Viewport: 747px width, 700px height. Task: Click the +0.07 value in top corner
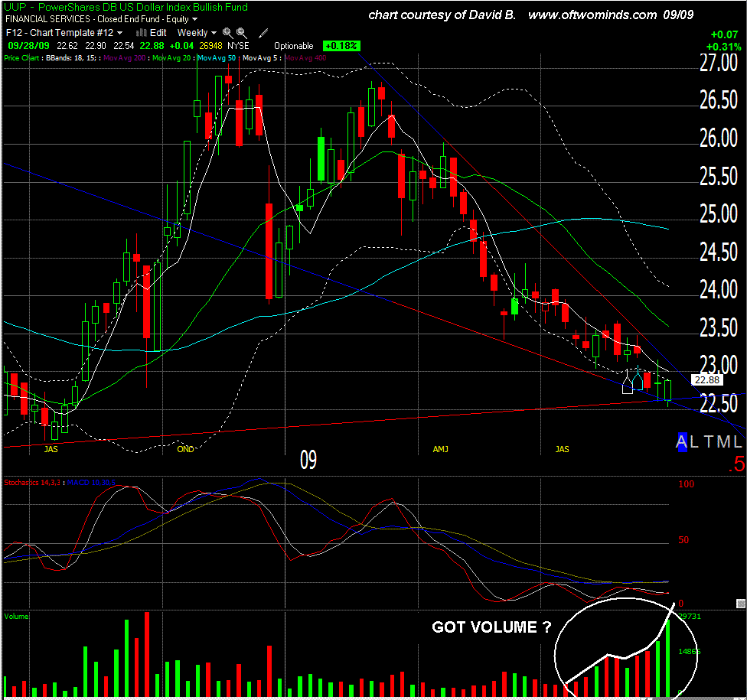coord(724,34)
